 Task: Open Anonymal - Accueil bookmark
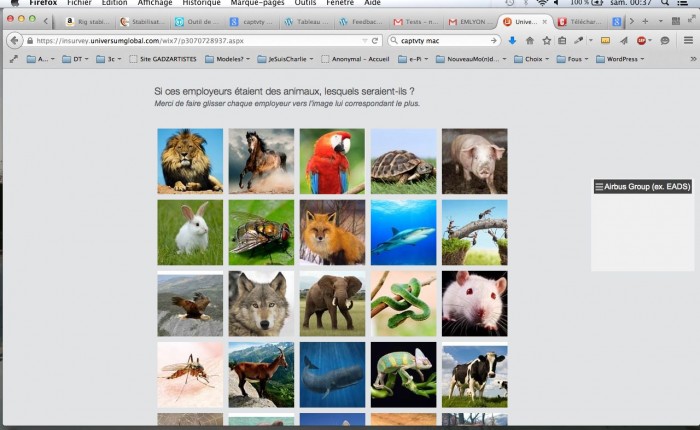[x=355, y=59]
